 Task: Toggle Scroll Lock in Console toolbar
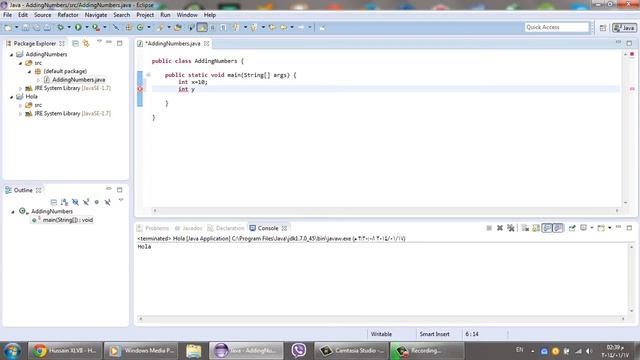pyautogui.click(x=536, y=228)
